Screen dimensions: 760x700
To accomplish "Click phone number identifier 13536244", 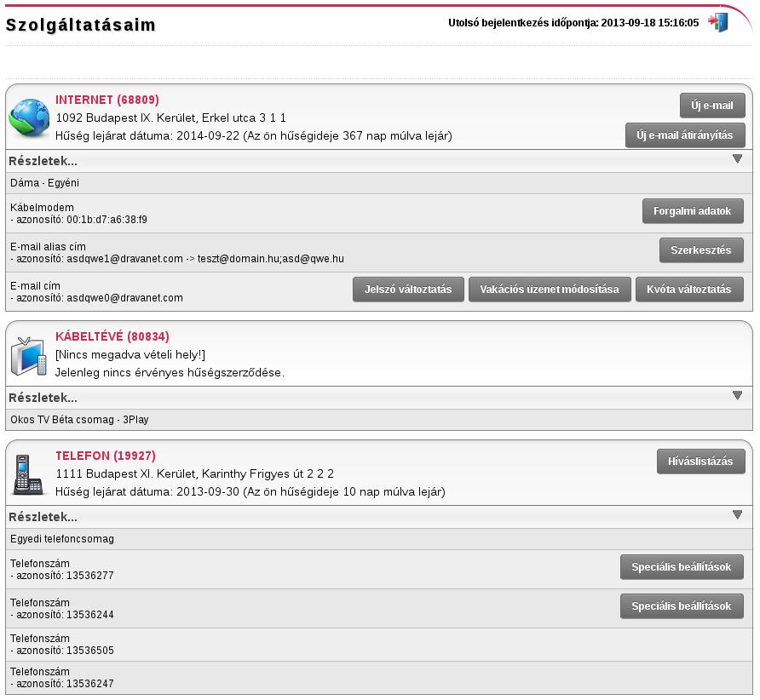I will point(90,615).
